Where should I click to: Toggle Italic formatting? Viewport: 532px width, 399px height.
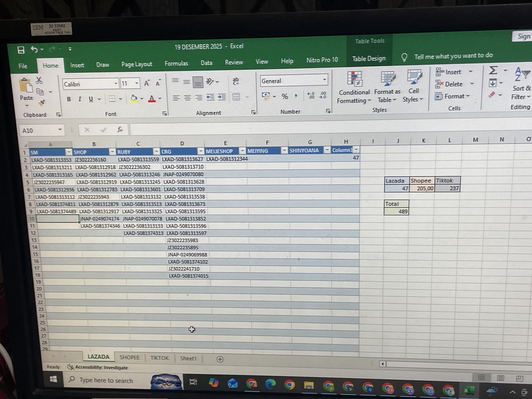[x=80, y=99]
